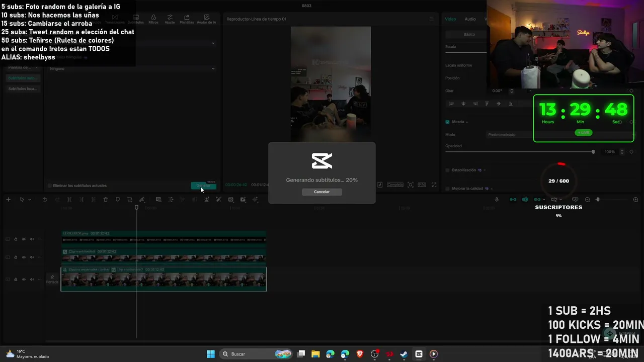Image resolution: width=644 pixels, height=362 pixels.
Task: Open File Explorer from the taskbar
Action: [x=315, y=354]
